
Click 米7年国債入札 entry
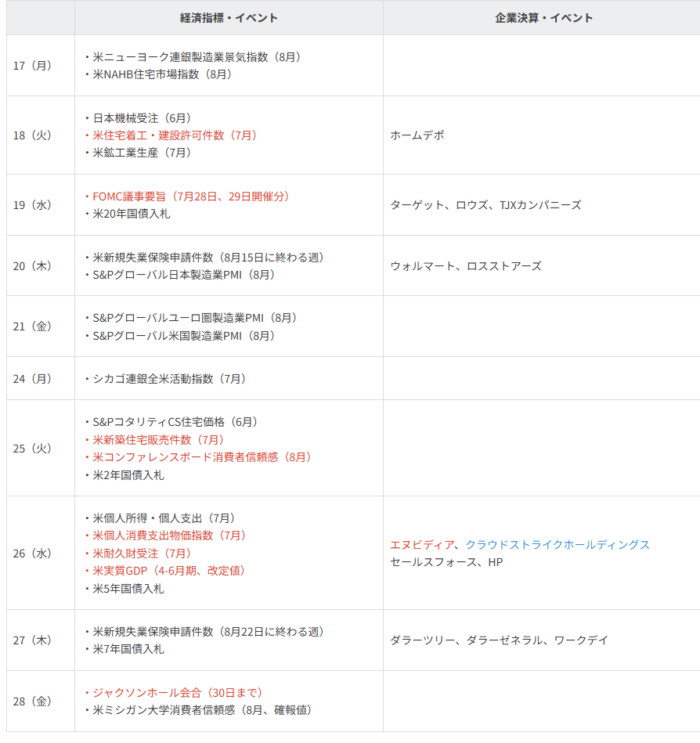(124, 649)
